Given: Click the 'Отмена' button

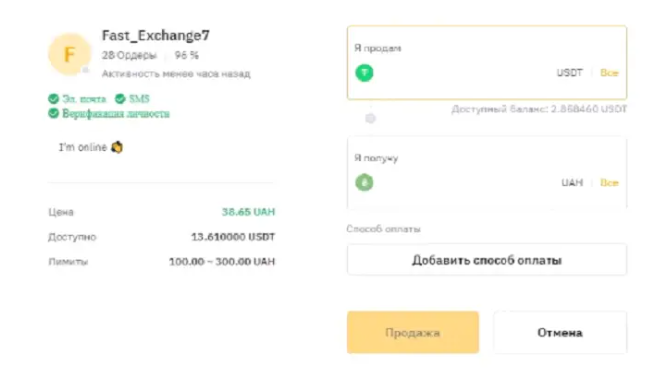Looking at the screenshot, I should 560,333.
